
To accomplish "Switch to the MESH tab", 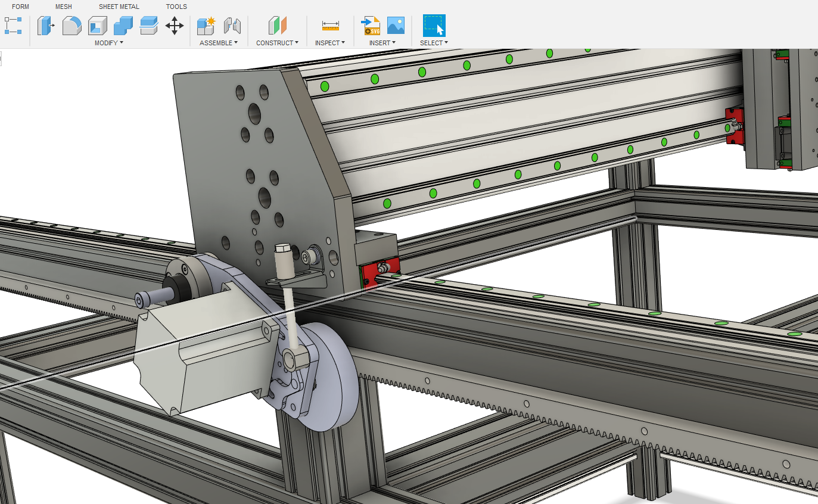I will [x=64, y=7].
